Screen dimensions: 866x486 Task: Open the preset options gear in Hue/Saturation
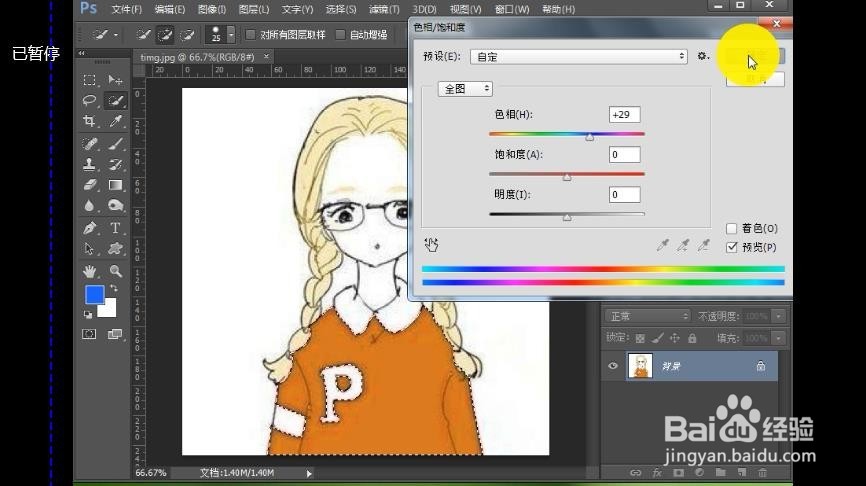(x=702, y=56)
